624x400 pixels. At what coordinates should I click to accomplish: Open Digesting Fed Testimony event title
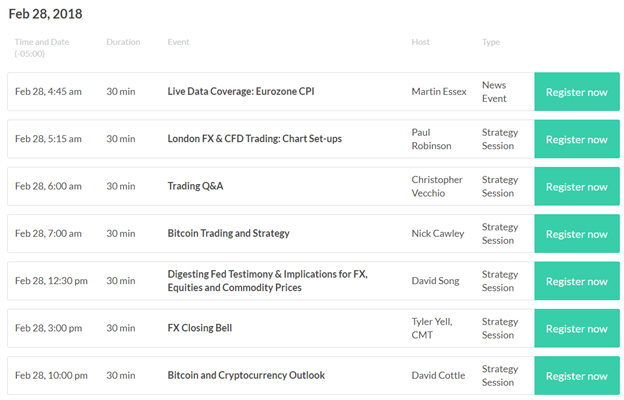click(267, 281)
